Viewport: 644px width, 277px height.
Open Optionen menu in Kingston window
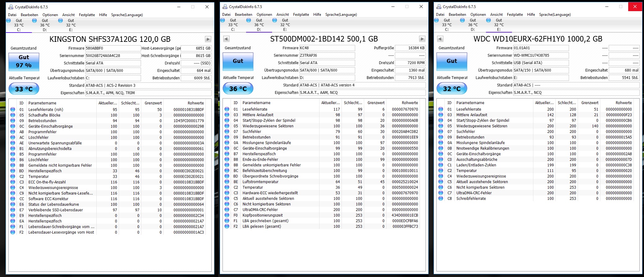tap(50, 15)
